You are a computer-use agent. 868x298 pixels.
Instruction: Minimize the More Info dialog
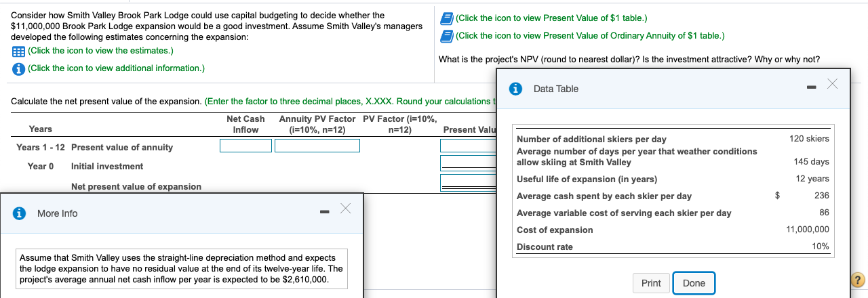pyautogui.click(x=325, y=213)
